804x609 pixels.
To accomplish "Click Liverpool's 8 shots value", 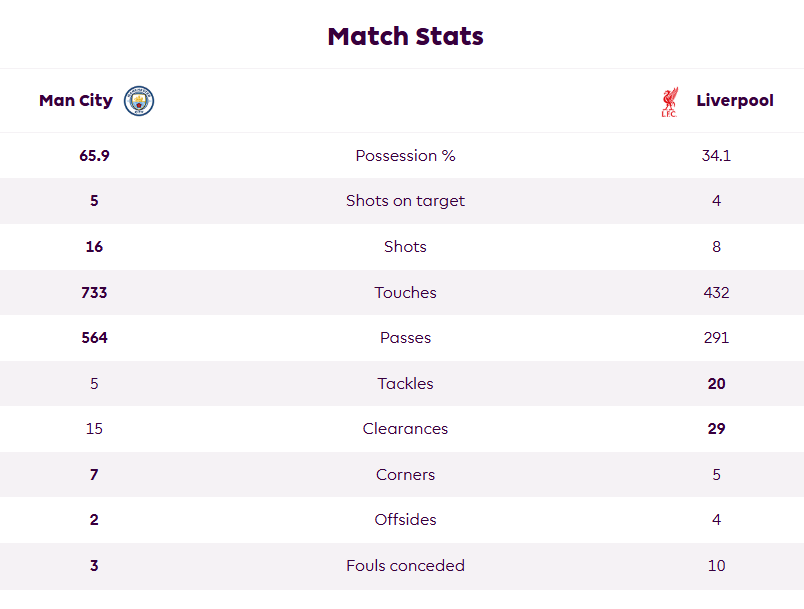I will (716, 247).
